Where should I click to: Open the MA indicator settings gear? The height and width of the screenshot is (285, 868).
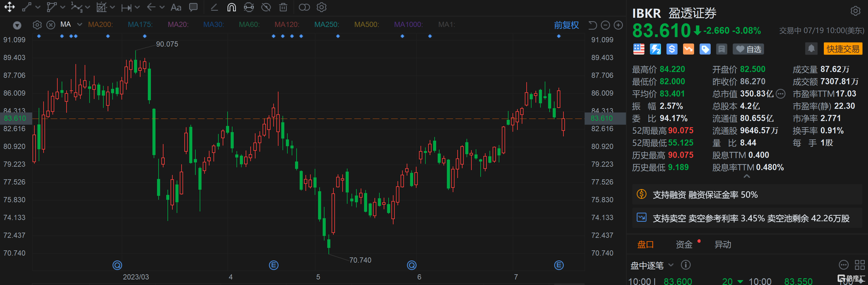click(x=37, y=25)
